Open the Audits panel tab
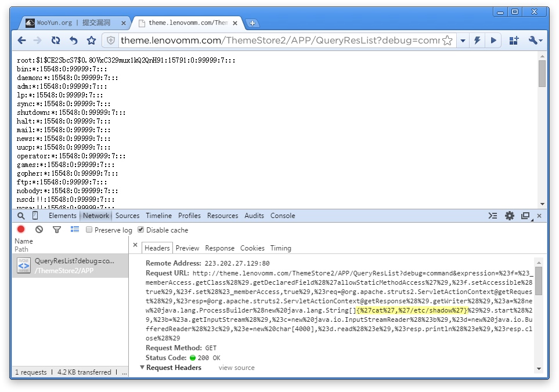Viewport: 559px width, 392px height. coord(254,216)
